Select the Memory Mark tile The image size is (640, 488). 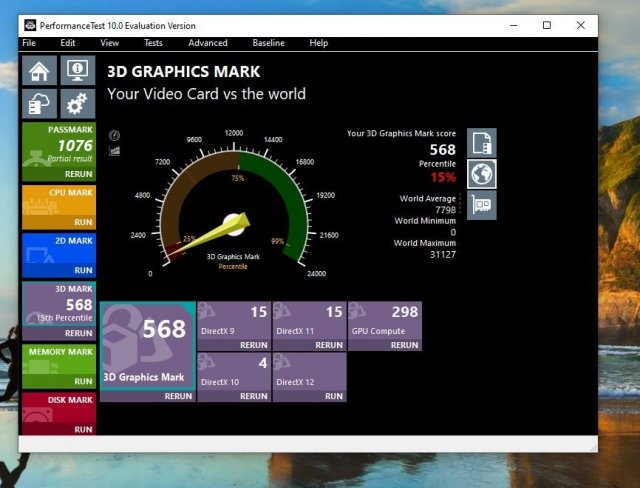pyautogui.click(x=59, y=360)
